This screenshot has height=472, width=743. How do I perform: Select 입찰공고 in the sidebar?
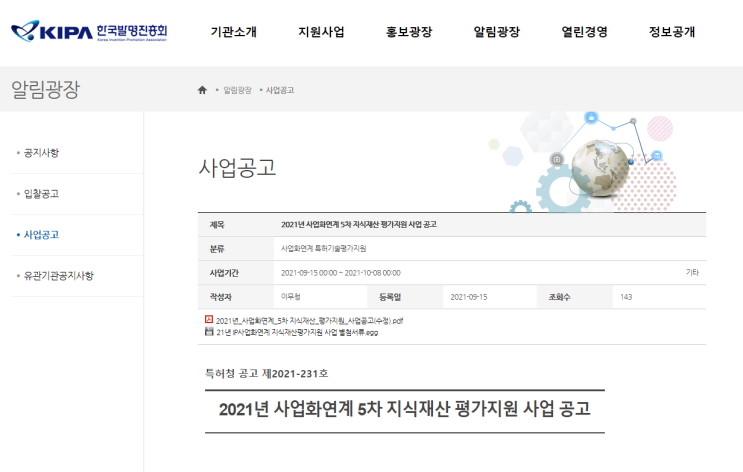coord(41,193)
